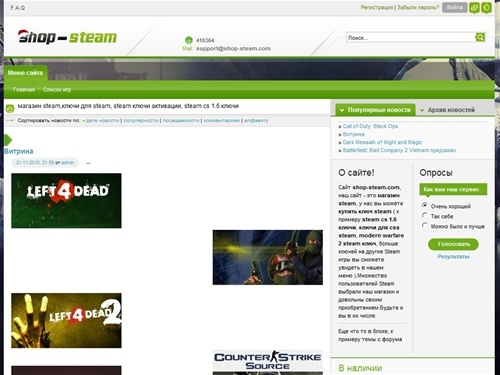Open the Витрина post title
This screenshot has height=375, width=500.
tap(19, 151)
